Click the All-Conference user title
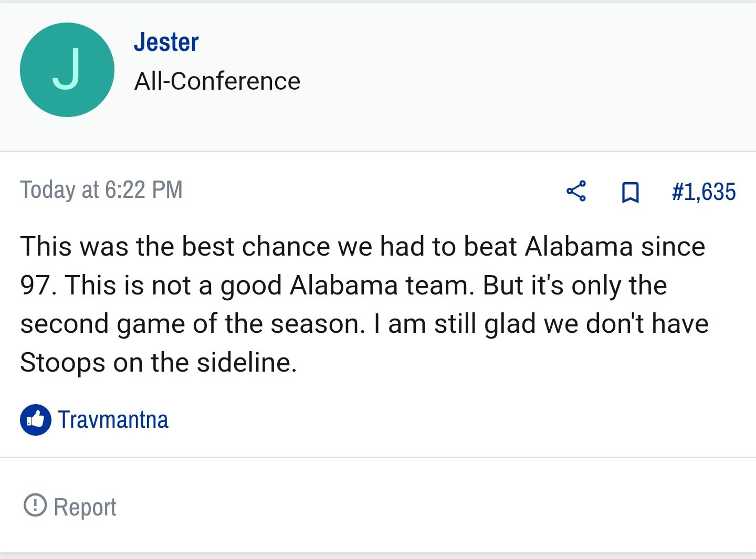The height and width of the screenshot is (559, 756). pyautogui.click(x=217, y=81)
